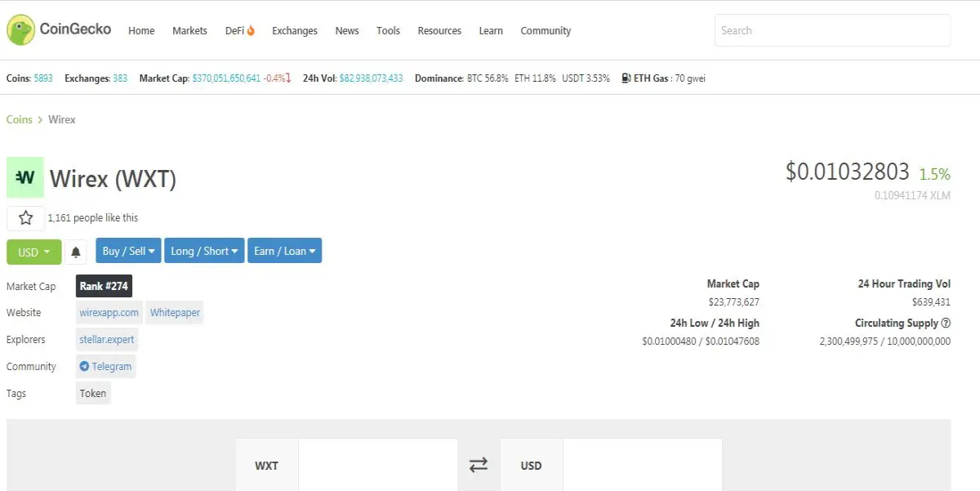This screenshot has width=980, height=491.
Task: Expand the Long / Short dropdown
Action: (204, 251)
